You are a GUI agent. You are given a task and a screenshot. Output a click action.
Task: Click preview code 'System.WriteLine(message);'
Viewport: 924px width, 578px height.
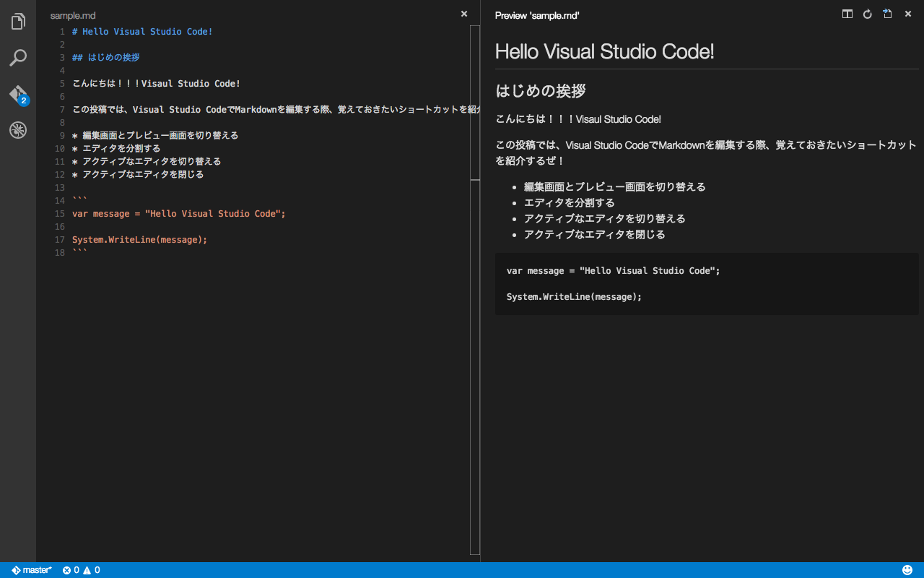pyautogui.click(x=574, y=297)
